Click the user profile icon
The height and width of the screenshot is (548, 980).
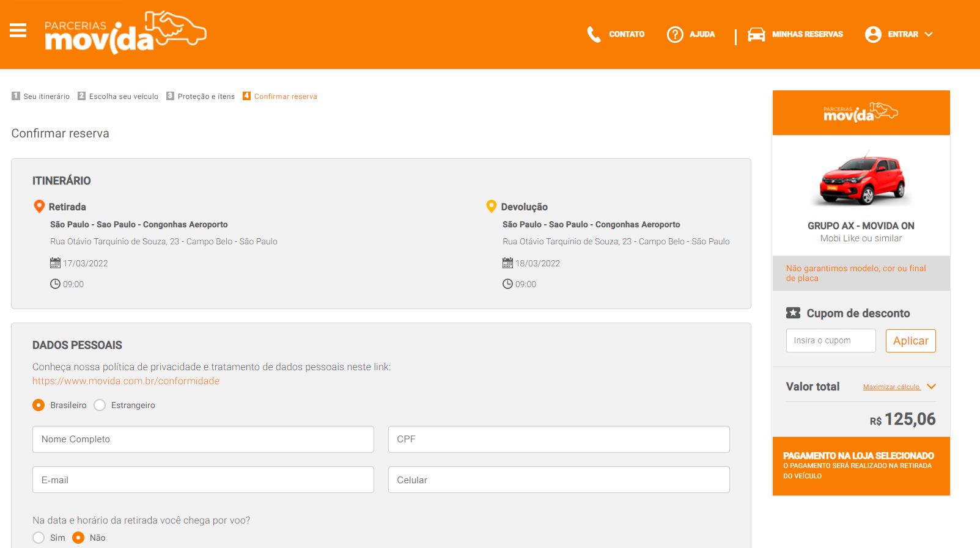[873, 34]
